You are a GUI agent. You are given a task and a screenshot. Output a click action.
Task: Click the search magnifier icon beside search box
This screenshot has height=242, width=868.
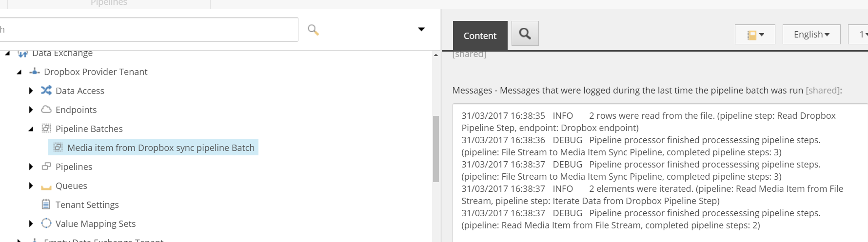[313, 30]
